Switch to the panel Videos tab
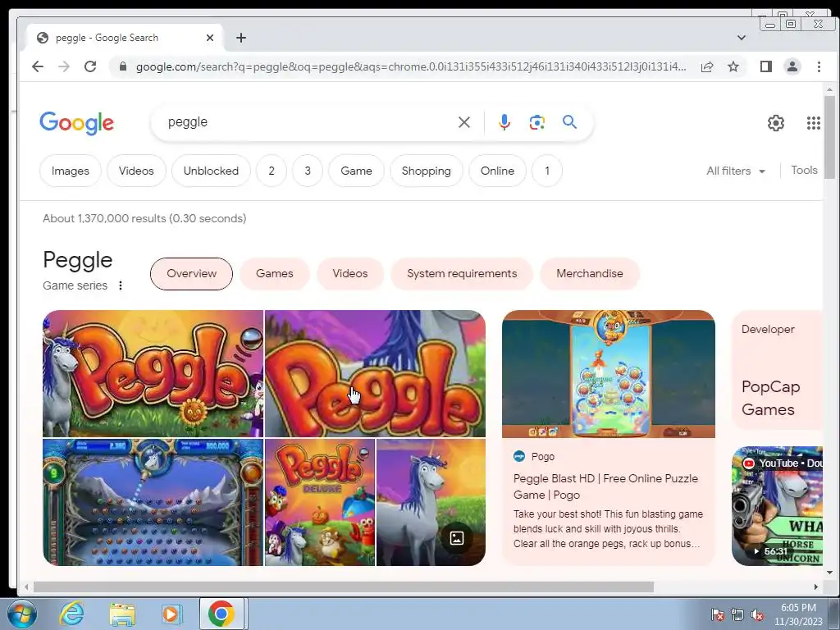Viewport: 840px width, 630px height. pos(349,274)
